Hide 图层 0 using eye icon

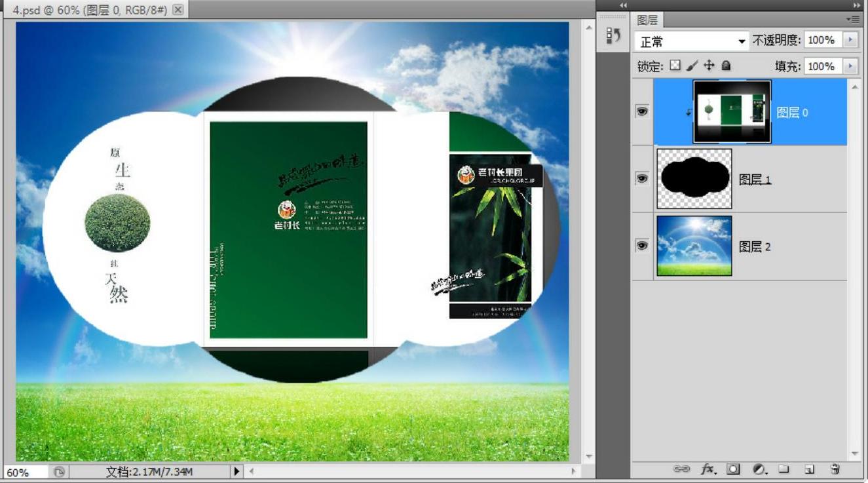pyautogui.click(x=642, y=112)
